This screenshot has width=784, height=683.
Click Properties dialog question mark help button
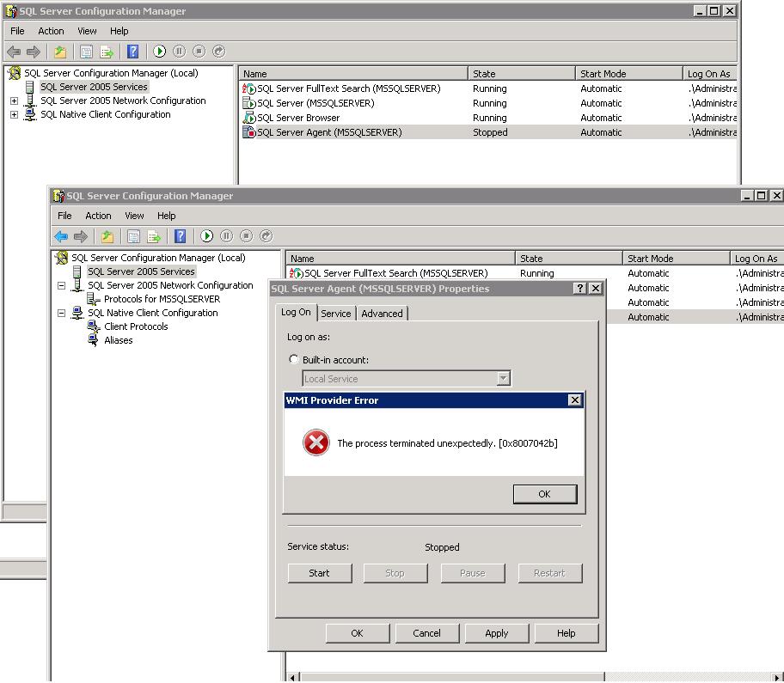(579, 289)
